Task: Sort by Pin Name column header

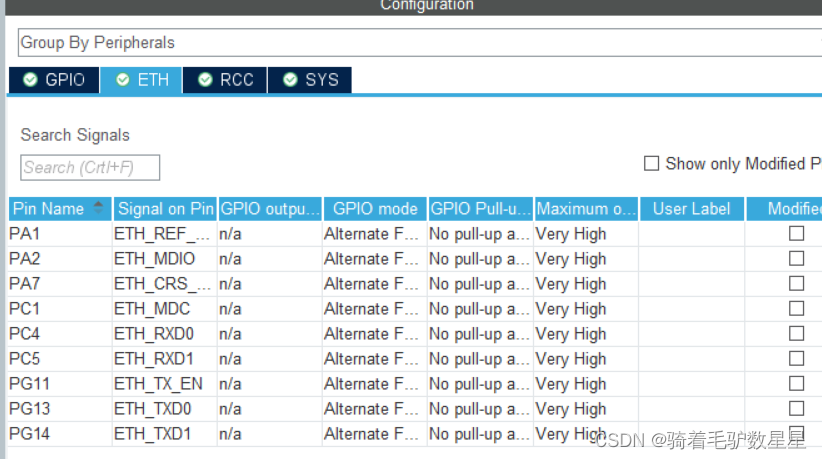Action: coord(60,209)
